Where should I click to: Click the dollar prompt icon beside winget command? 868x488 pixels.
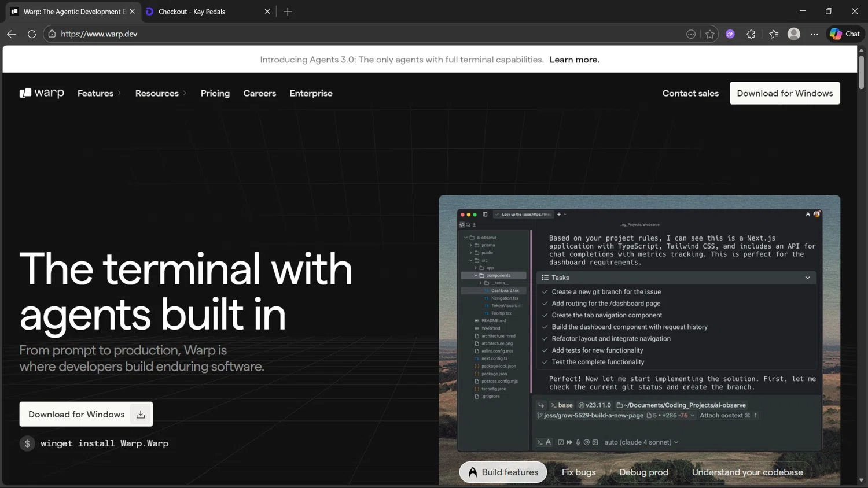[x=27, y=443]
